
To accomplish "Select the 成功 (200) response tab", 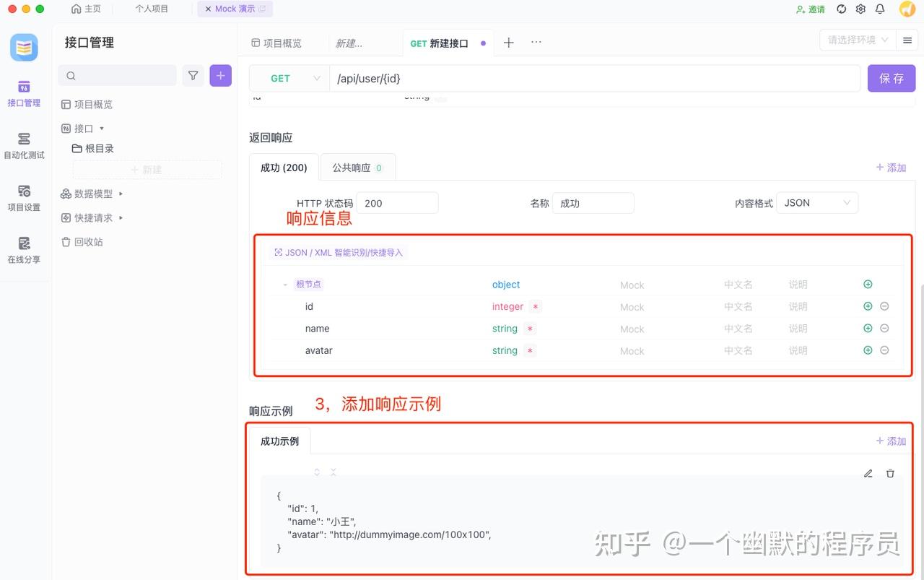I will (284, 168).
